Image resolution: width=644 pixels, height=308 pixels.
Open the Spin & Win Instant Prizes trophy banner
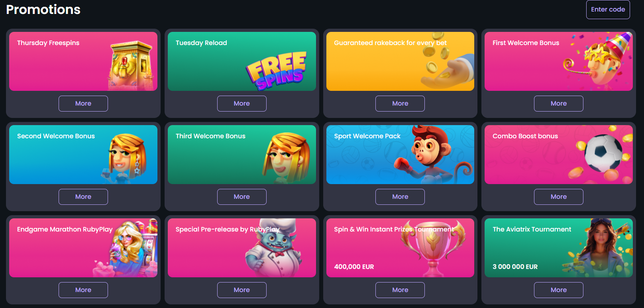[x=400, y=248]
